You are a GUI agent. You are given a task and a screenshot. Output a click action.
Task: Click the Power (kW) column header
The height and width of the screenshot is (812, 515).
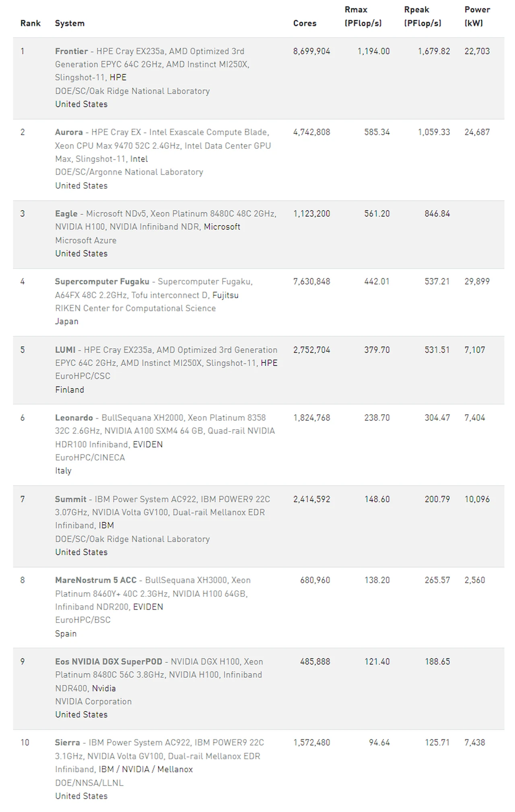coord(477,16)
